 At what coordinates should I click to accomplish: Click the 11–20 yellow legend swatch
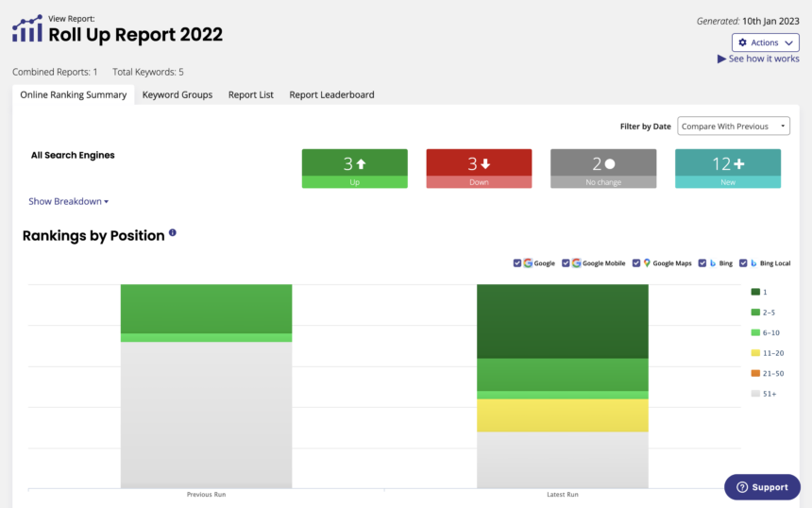755,353
